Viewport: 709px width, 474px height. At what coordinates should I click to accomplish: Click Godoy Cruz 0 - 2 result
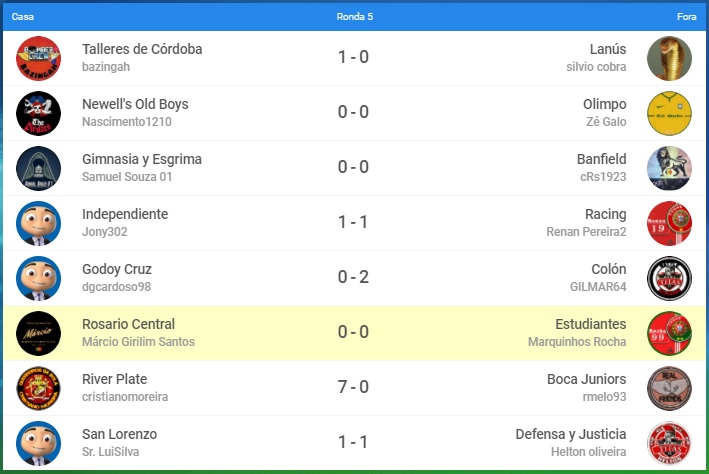[x=354, y=277]
